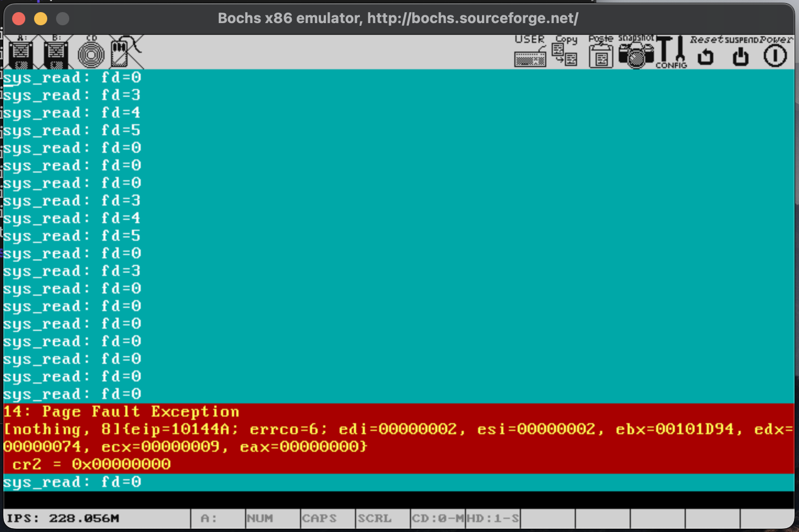Click the SCRL lock status indicator
799x532 pixels.
pos(382,518)
